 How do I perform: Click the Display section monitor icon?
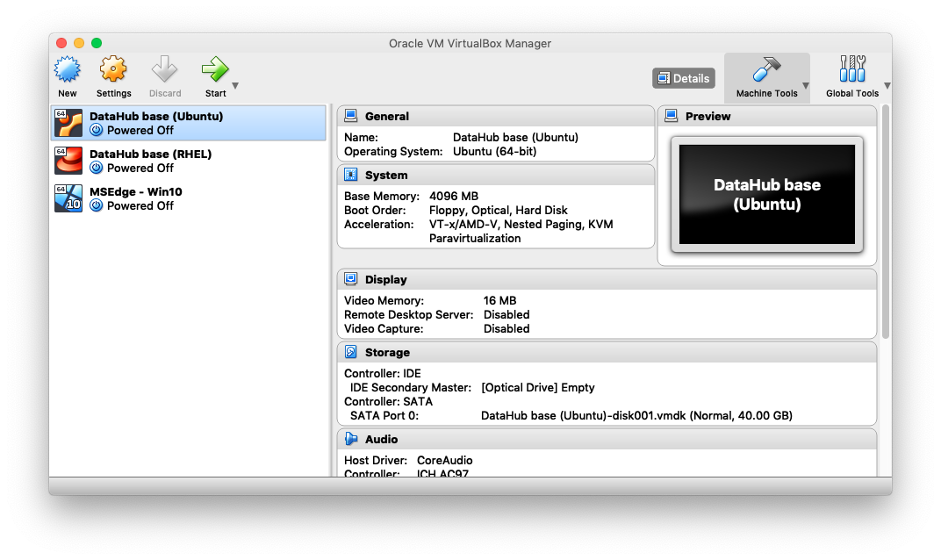(x=351, y=279)
